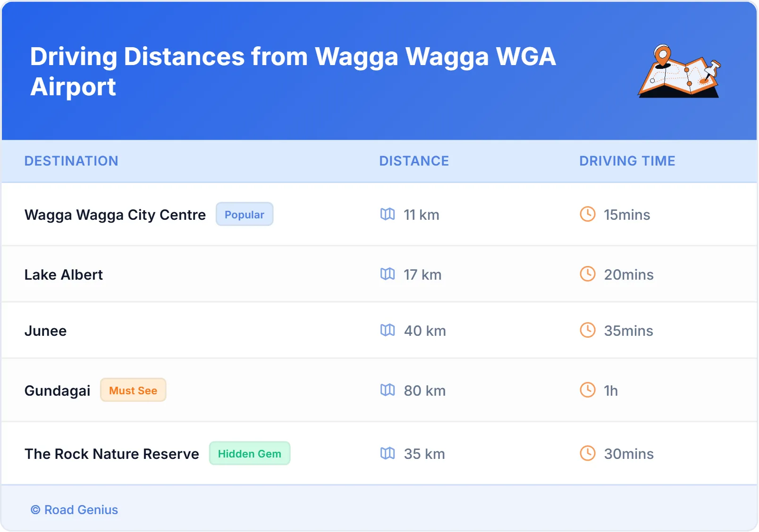Click the 35mins driving time
Screen dimensions: 759x532
(x=629, y=331)
